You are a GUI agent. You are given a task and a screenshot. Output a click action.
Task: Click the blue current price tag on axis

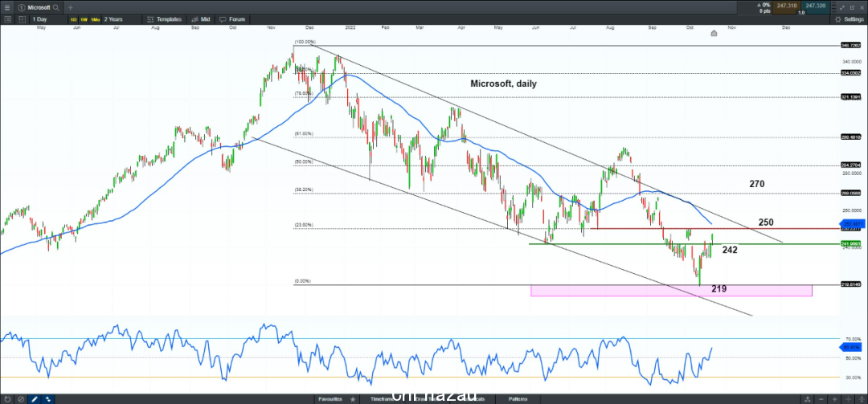click(x=851, y=223)
